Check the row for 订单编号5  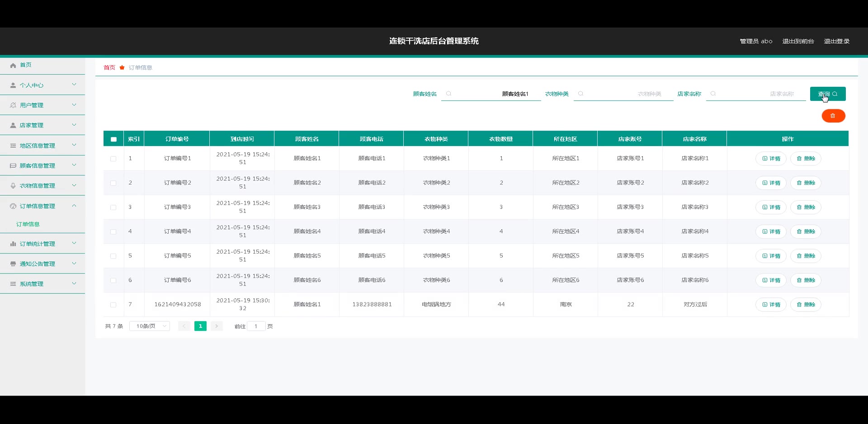[113, 256]
